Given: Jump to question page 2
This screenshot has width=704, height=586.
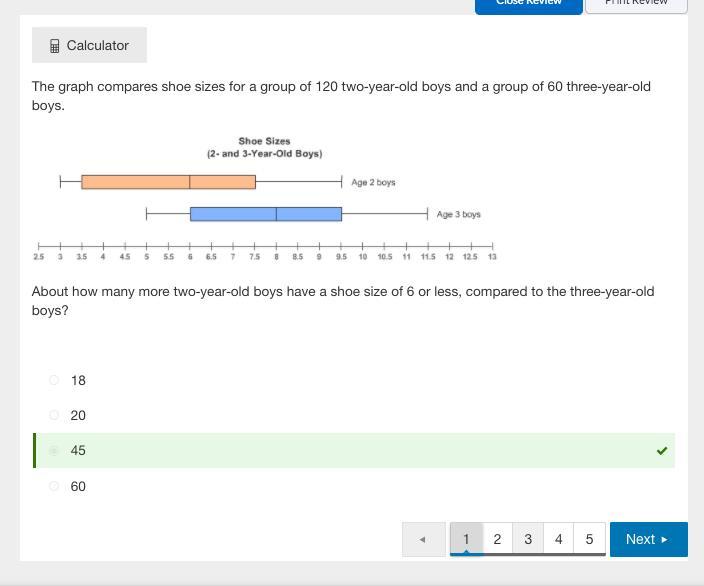Looking at the screenshot, I should point(497,539).
